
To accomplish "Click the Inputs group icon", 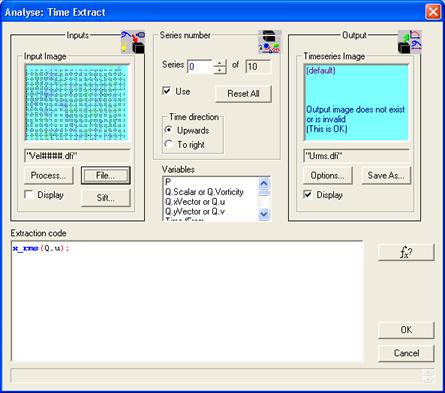I will click(133, 42).
